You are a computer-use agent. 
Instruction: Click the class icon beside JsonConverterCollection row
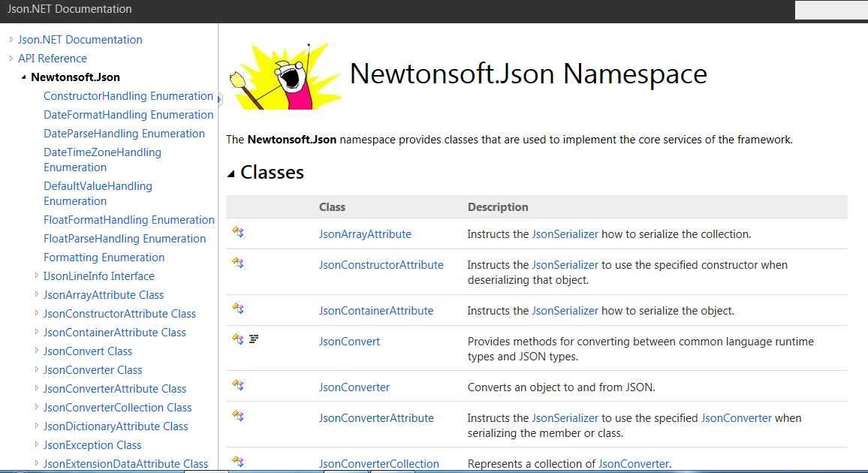tap(238, 462)
